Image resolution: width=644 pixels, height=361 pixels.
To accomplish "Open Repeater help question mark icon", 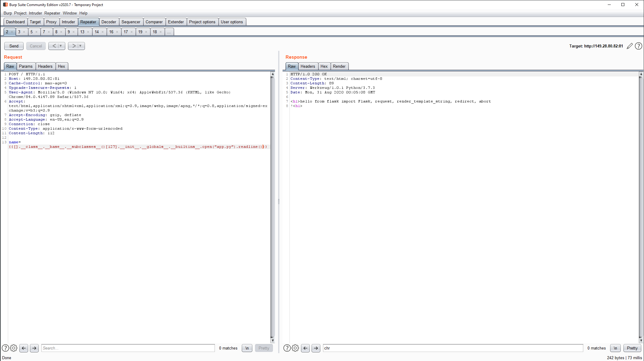I will tap(638, 46).
